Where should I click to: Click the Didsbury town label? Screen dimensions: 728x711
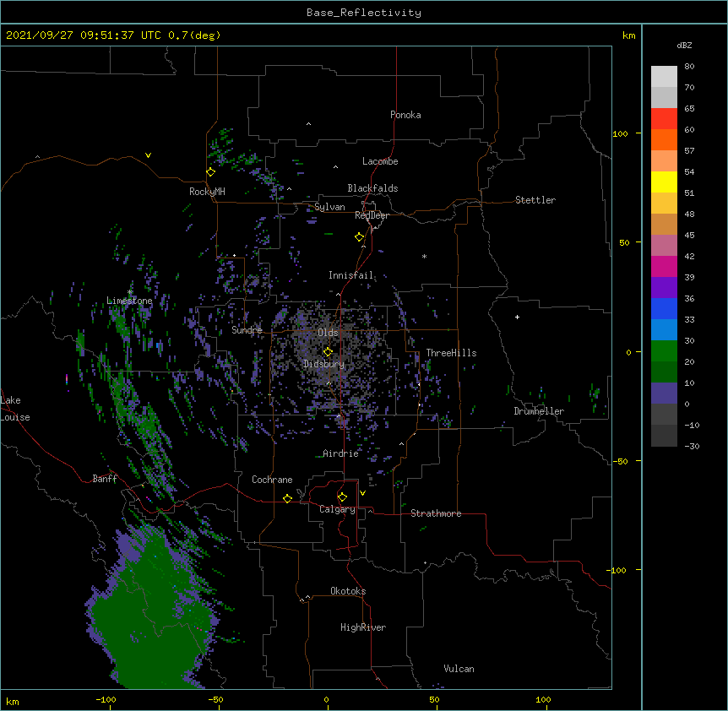[323, 364]
